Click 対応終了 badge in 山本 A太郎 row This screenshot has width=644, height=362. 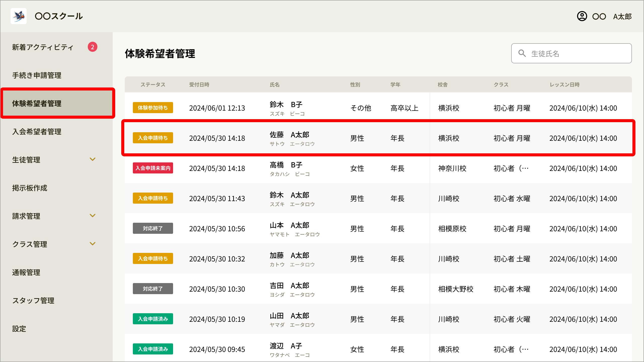[x=153, y=228]
